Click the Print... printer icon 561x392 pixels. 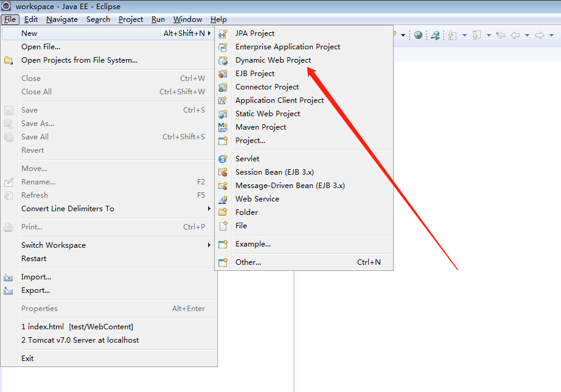(9, 227)
